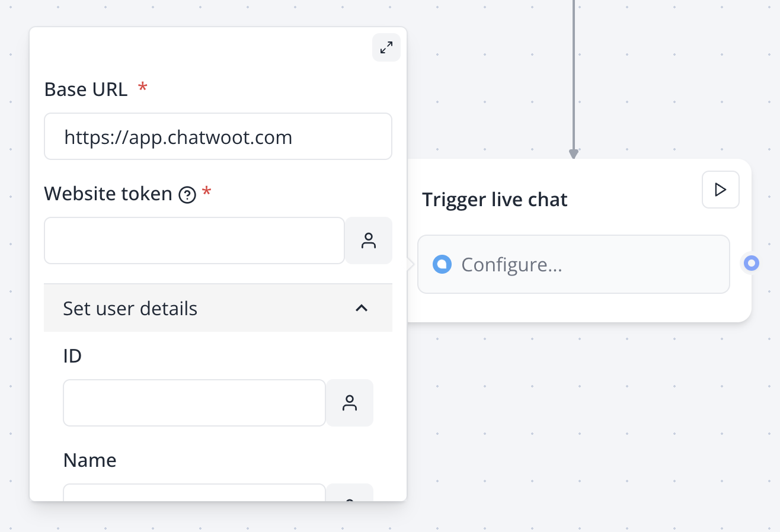Viewport: 780px width, 532px height.
Task: Click the ID text input
Action: pos(194,403)
